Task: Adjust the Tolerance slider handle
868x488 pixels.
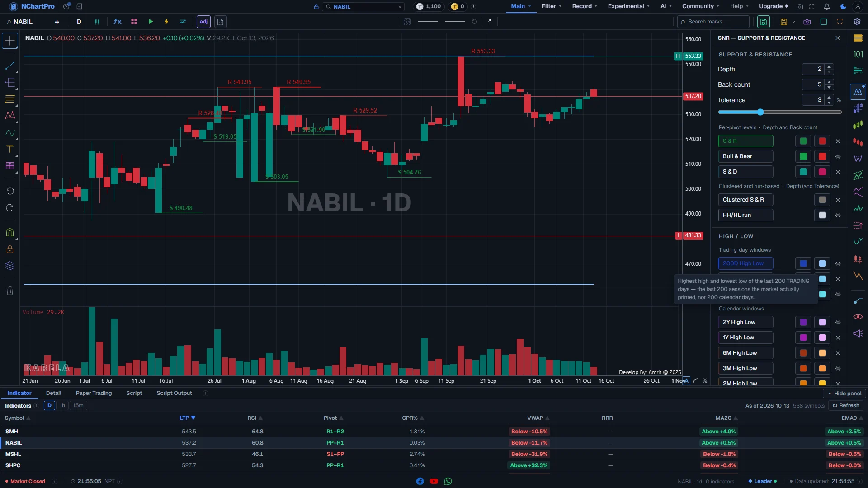Action: 760,112
